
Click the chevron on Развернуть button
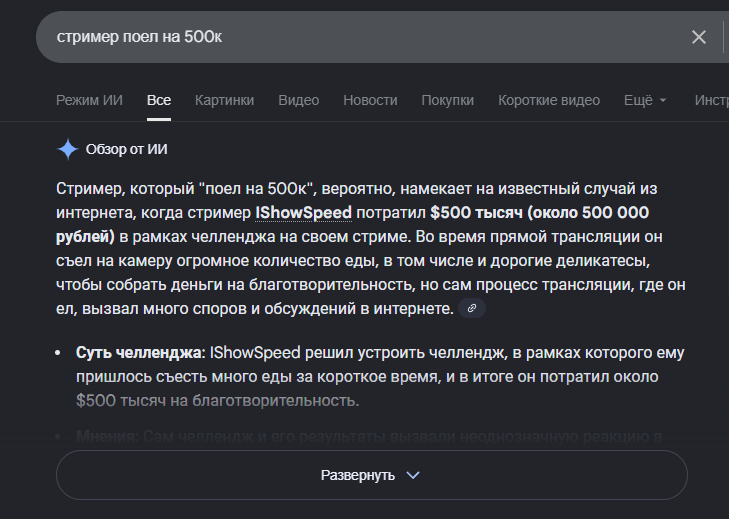coord(413,475)
